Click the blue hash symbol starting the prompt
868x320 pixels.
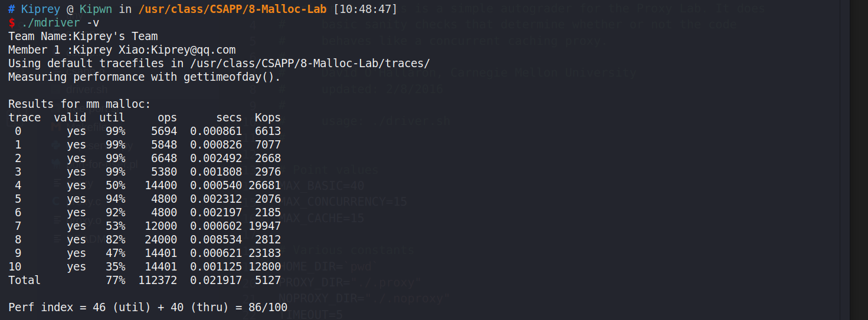(11, 9)
